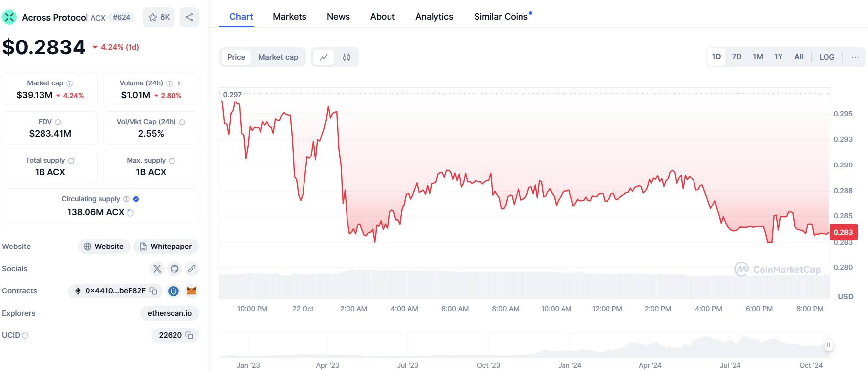Open the Analytics tab

click(x=434, y=17)
